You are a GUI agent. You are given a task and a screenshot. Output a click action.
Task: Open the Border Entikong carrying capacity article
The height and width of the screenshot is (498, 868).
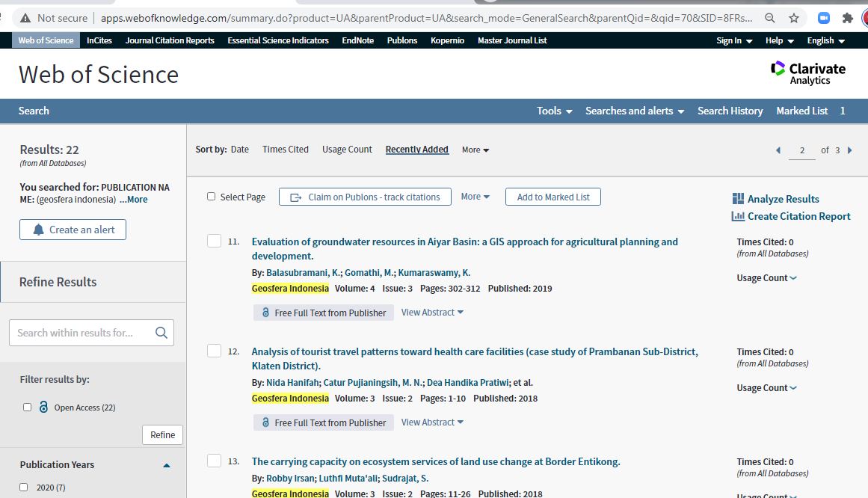pos(436,461)
